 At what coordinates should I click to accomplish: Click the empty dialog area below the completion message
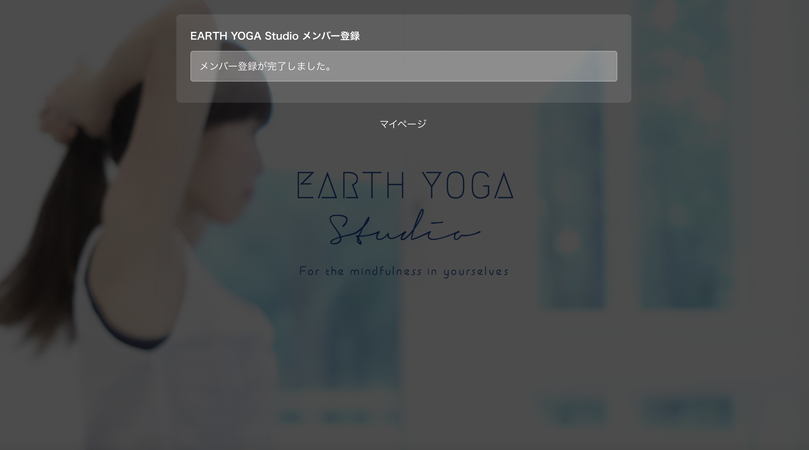[403, 92]
